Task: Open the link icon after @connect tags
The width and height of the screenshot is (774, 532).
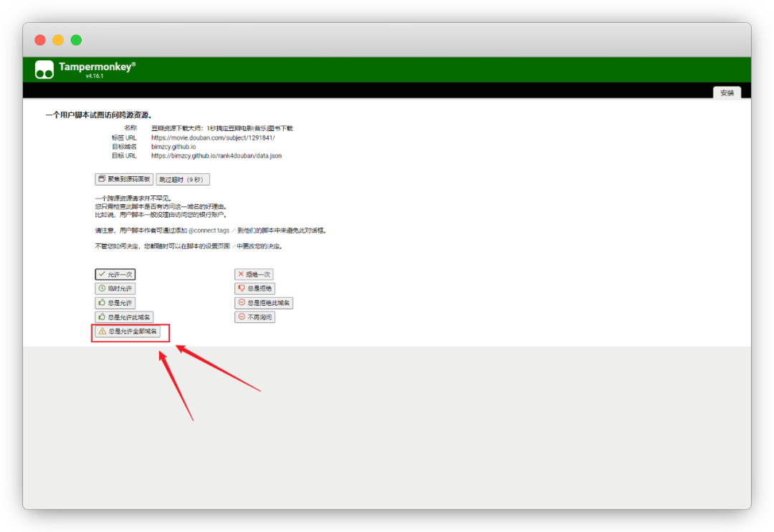Action: (x=234, y=231)
